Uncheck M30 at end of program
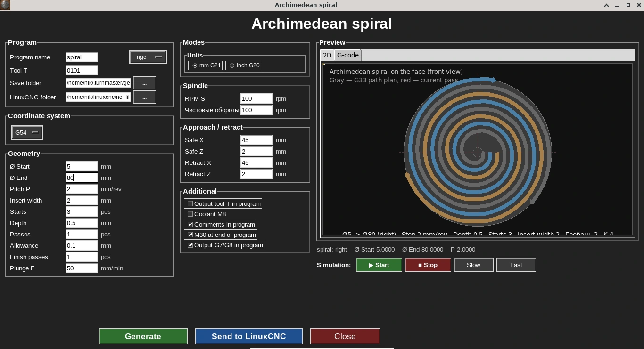644x349 pixels. (x=221, y=235)
